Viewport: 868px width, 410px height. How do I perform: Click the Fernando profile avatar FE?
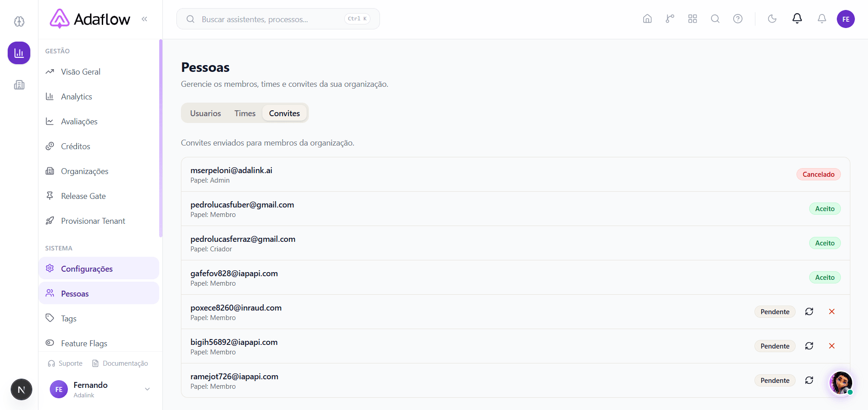(59, 389)
